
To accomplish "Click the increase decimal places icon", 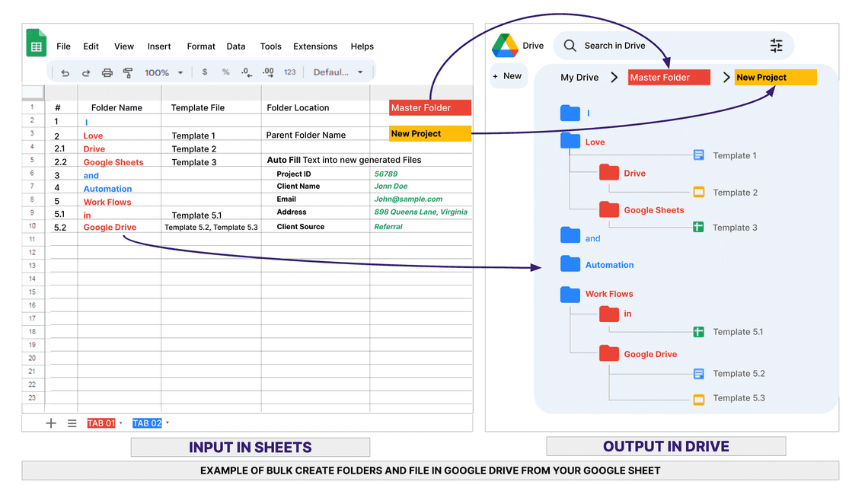I will click(268, 72).
